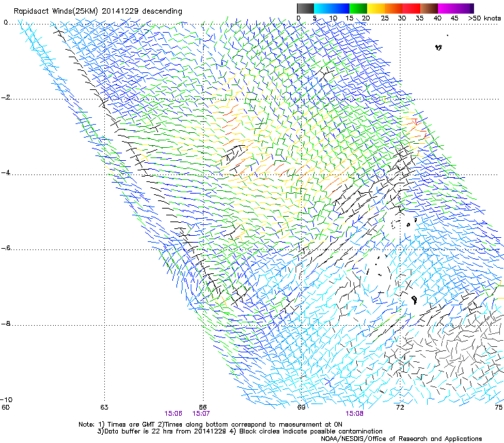Screen dimensions: 504x443
Task: Click the longitude axis label '66'
Action: tap(203, 408)
